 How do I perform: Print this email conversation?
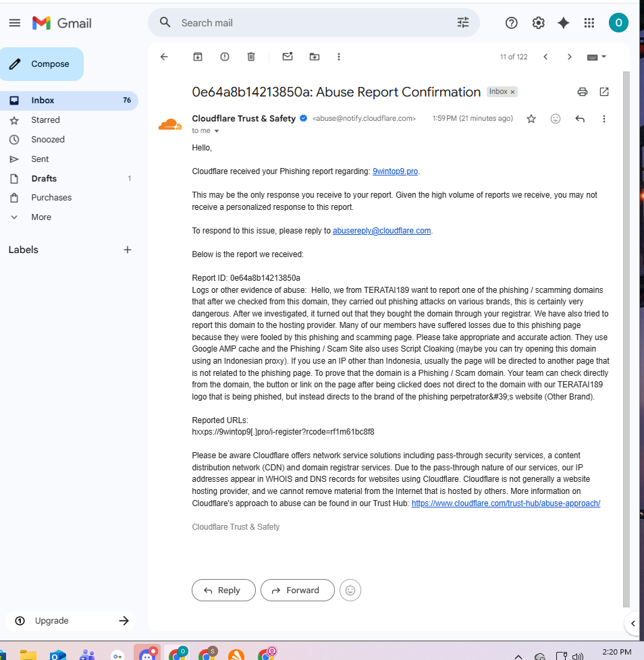582,92
